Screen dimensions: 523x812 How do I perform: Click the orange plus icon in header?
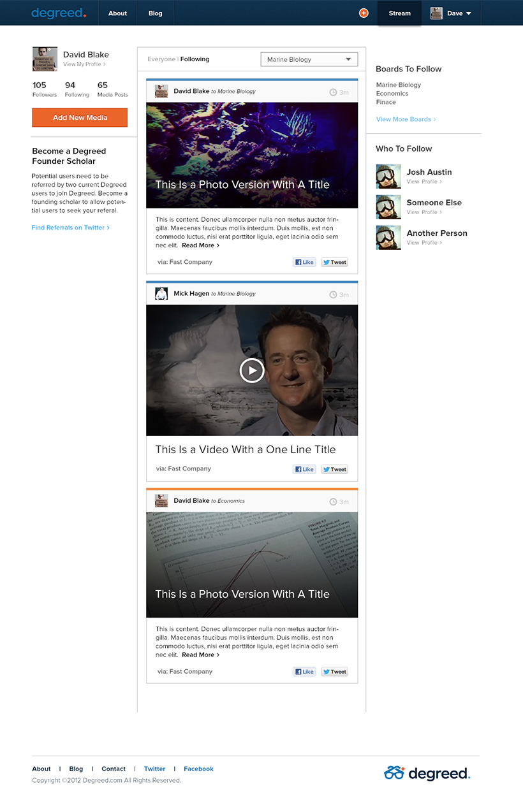coord(364,13)
